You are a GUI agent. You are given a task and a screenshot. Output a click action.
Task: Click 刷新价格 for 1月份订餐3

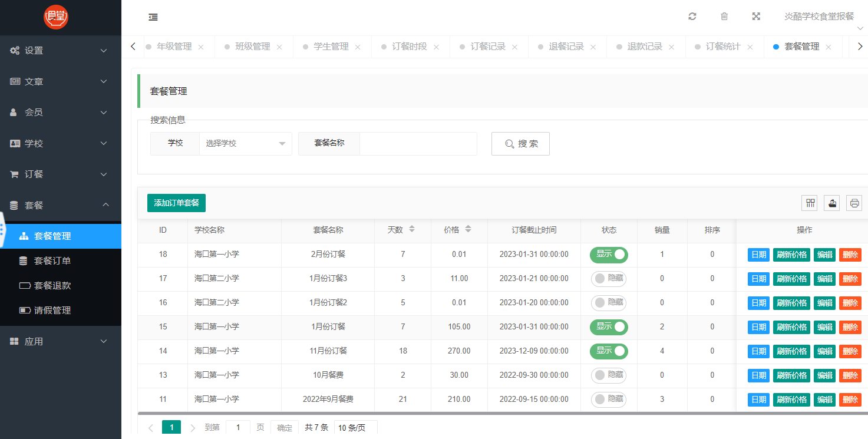point(791,279)
